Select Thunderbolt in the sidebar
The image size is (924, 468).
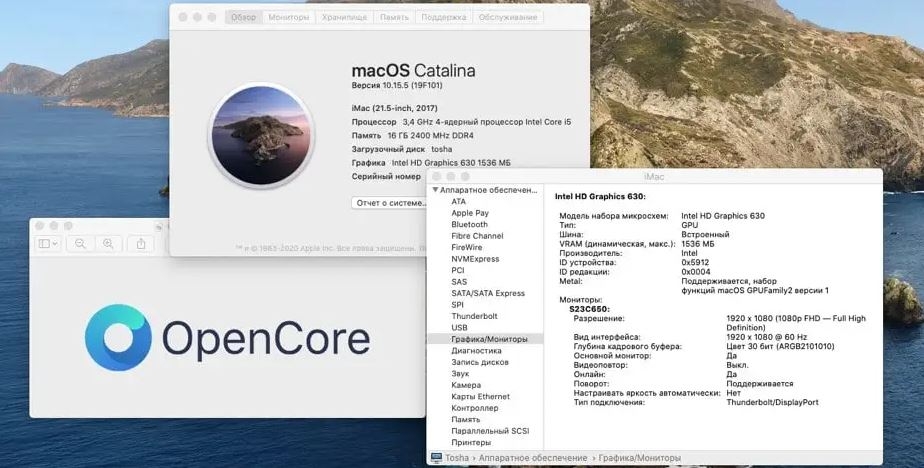click(474, 316)
